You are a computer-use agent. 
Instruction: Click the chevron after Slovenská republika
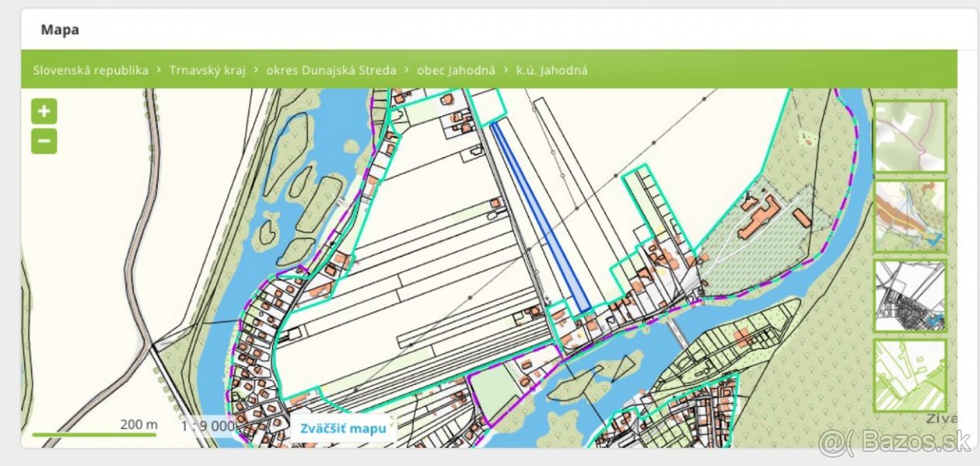coord(159,70)
